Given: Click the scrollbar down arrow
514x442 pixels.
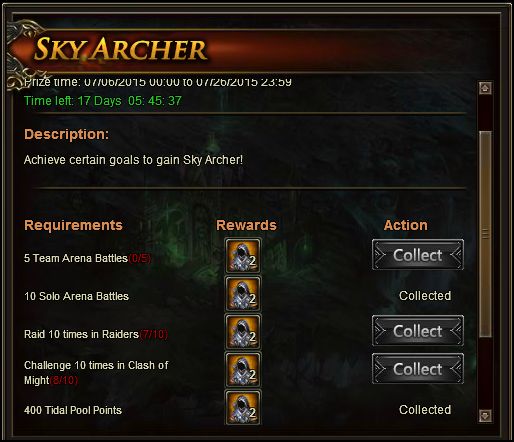Looking at the screenshot, I should click(x=485, y=416).
